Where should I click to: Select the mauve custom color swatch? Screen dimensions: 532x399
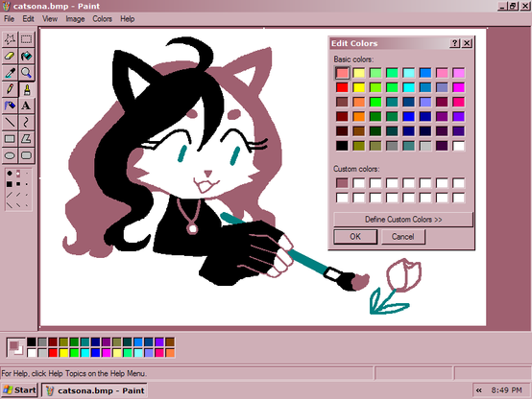342,183
